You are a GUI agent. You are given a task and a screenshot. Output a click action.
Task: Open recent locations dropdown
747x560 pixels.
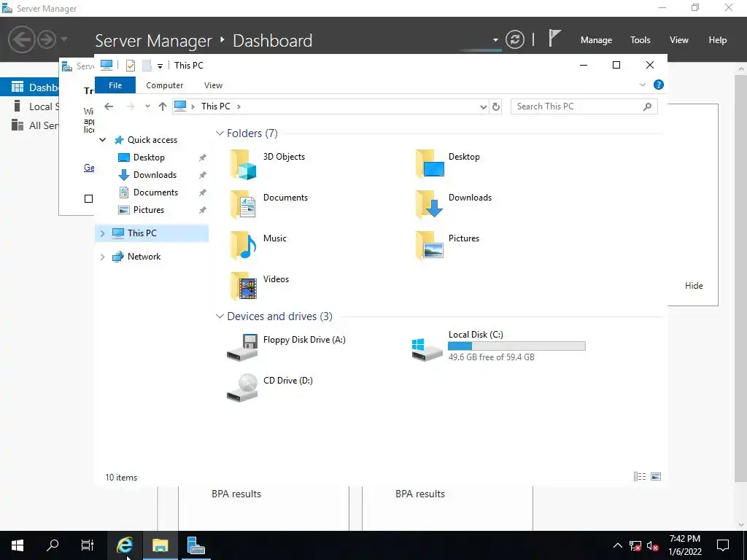click(147, 106)
